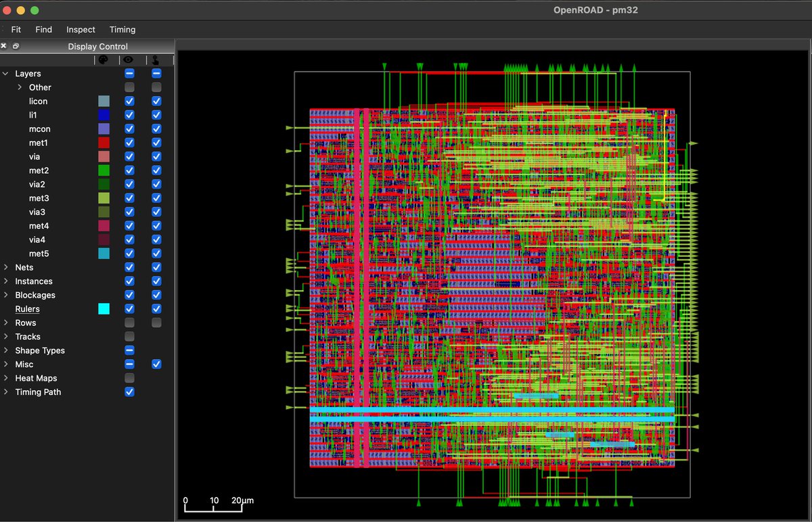Close the Display Control panel
This screenshot has width=812, height=522.
tap(3, 46)
